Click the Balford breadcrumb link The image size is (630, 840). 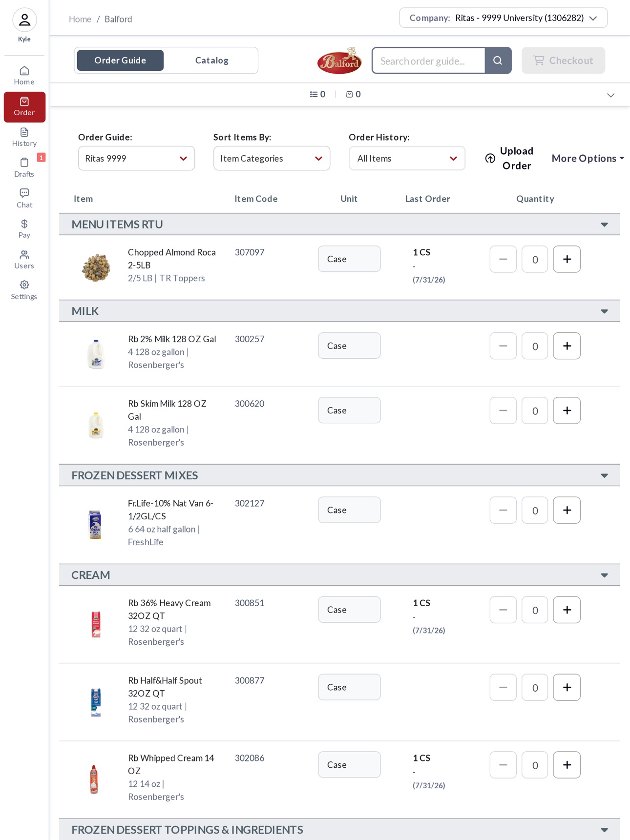tap(118, 19)
